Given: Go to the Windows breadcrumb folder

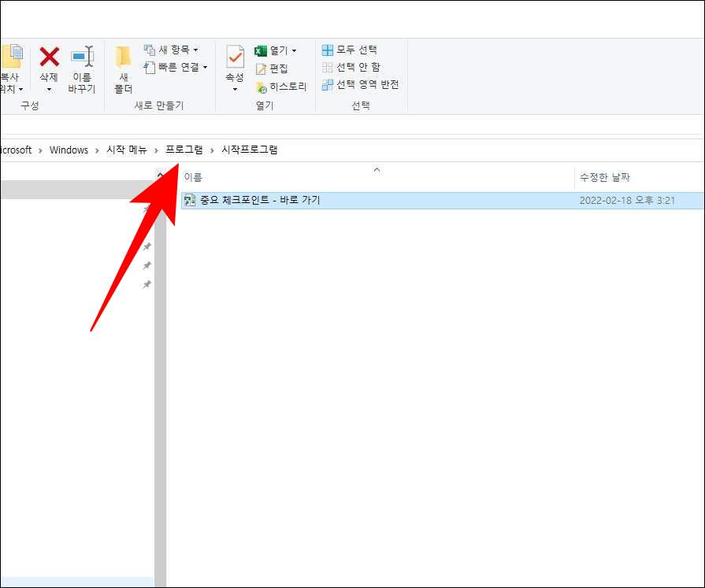Looking at the screenshot, I should 69,150.
